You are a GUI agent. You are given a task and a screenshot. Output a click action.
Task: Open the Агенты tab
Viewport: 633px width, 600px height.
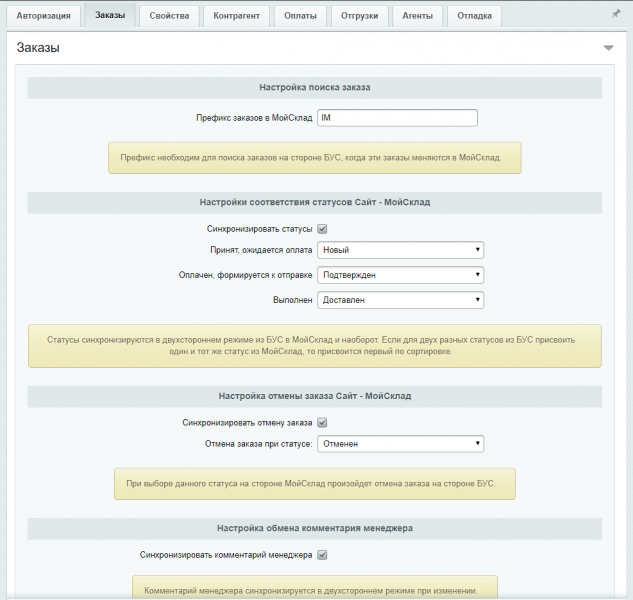point(418,16)
